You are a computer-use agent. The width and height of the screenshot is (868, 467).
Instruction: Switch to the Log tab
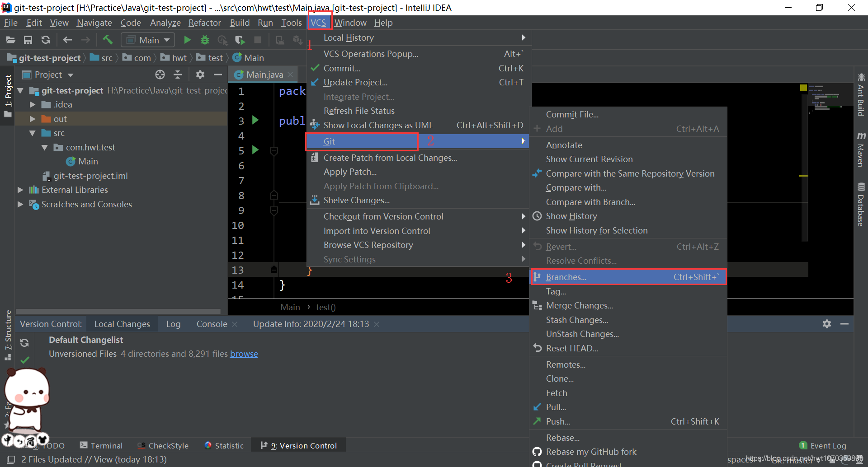[173, 324]
